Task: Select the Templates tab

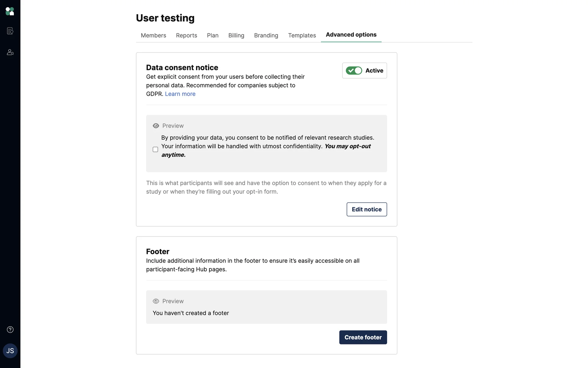Action: (302, 35)
